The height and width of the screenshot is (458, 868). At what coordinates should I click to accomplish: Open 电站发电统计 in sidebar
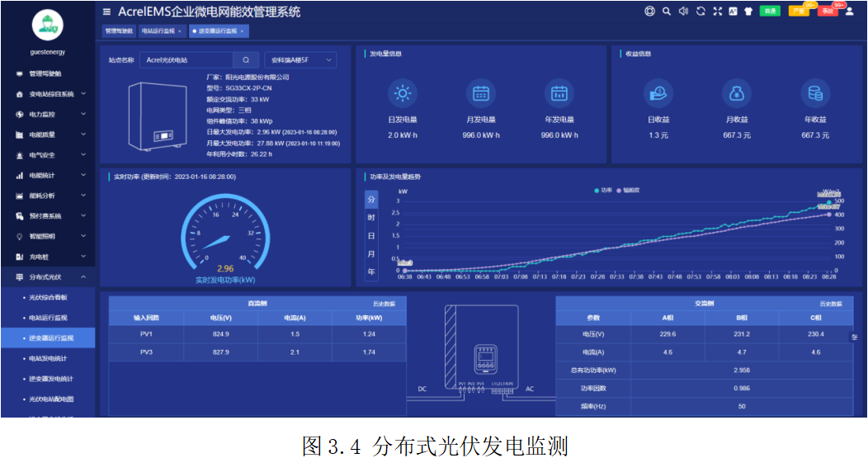[48, 358]
